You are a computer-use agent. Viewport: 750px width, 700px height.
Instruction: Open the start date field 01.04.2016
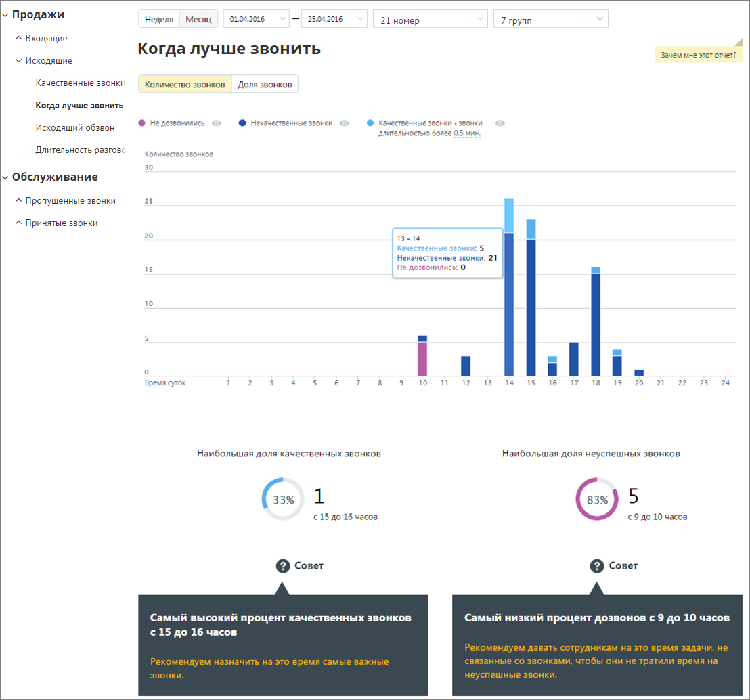click(x=257, y=19)
